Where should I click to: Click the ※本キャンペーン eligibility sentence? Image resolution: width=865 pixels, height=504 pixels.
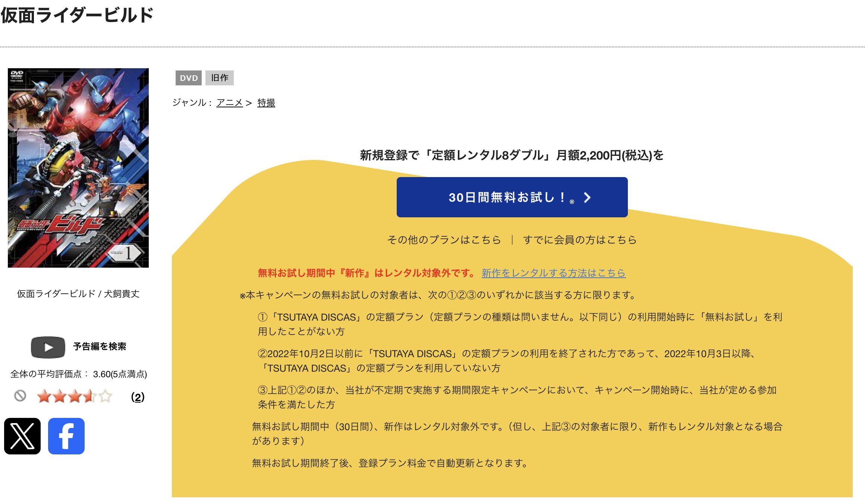[438, 295]
